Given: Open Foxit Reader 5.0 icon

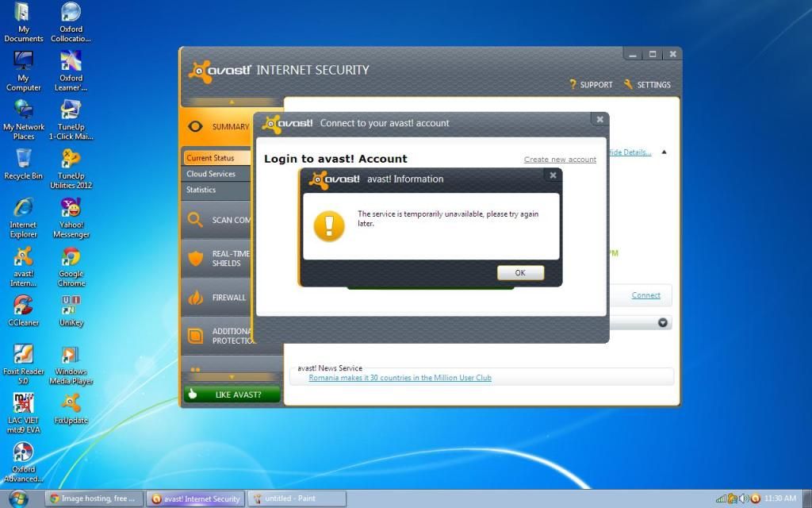Looking at the screenshot, I should [23, 364].
